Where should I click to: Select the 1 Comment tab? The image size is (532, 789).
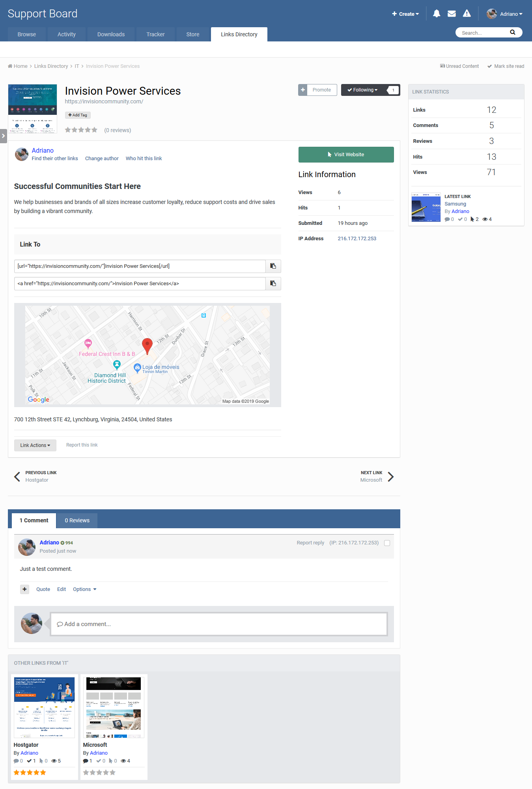pyautogui.click(x=34, y=521)
